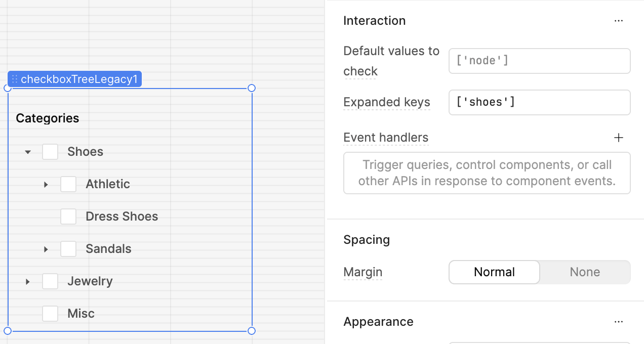Expand the Sandals tree node
644x344 pixels.
click(46, 249)
